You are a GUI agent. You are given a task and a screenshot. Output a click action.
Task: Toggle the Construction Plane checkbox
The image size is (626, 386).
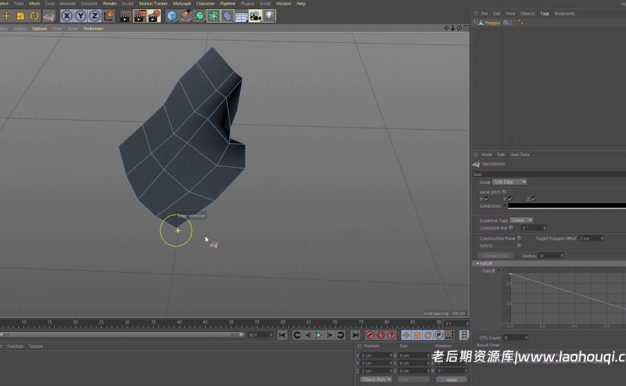pos(519,238)
